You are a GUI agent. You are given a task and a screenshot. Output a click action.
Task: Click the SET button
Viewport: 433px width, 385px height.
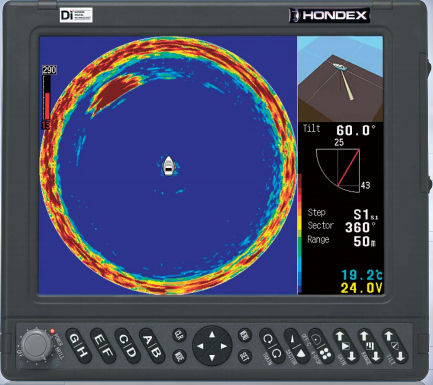244,357
